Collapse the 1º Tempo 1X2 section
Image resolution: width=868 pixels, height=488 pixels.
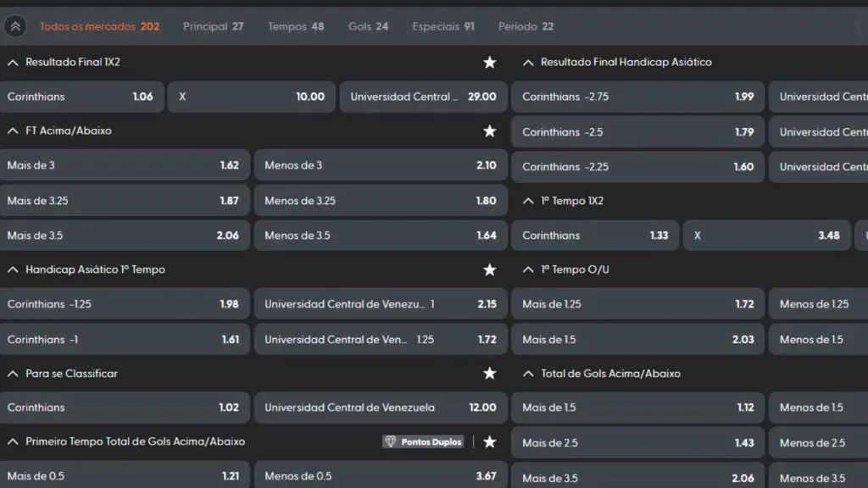(x=529, y=201)
